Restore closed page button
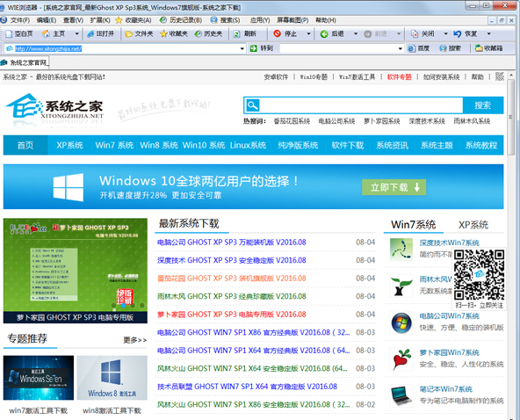The image size is (520, 420). tap(466, 34)
